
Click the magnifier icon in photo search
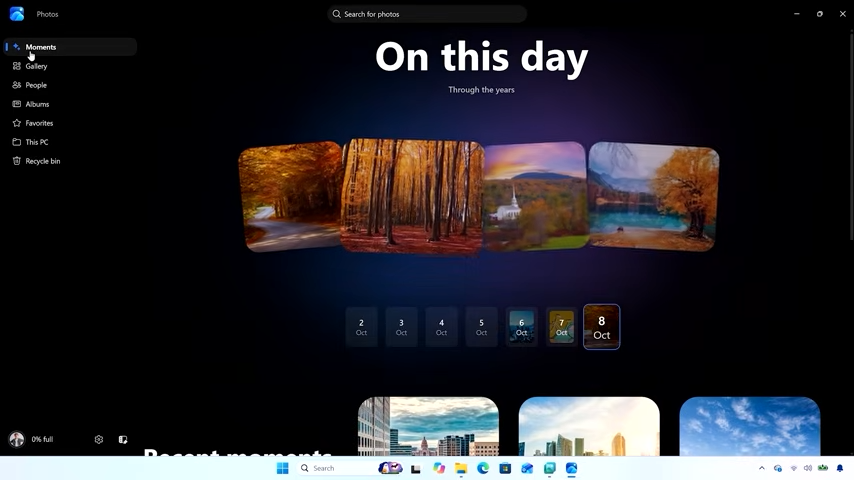(337, 14)
